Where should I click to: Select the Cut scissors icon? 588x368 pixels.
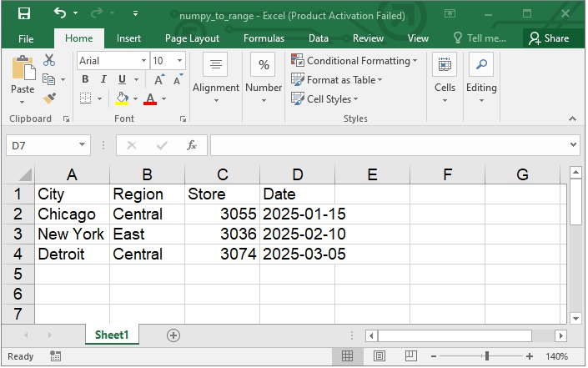[49, 60]
